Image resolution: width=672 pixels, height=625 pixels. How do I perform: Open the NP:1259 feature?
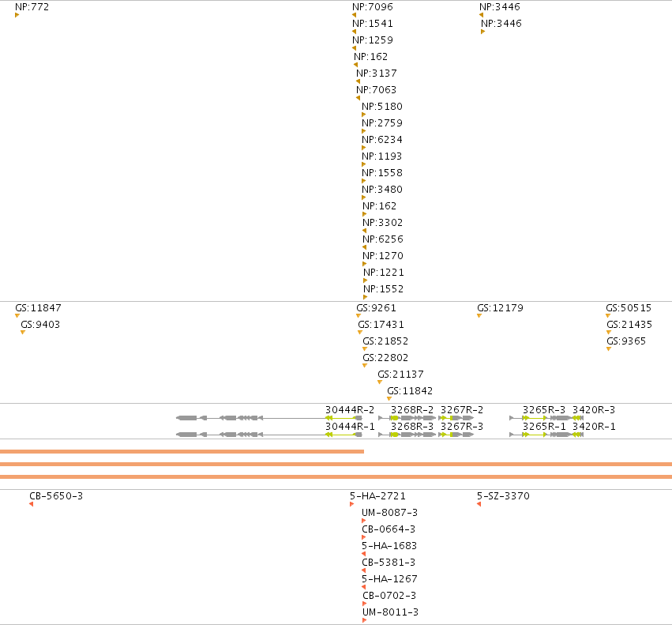point(373,40)
